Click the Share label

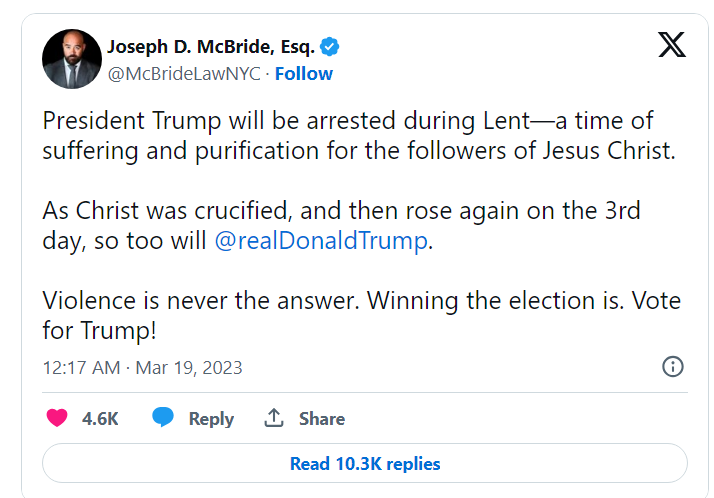(322, 419)
